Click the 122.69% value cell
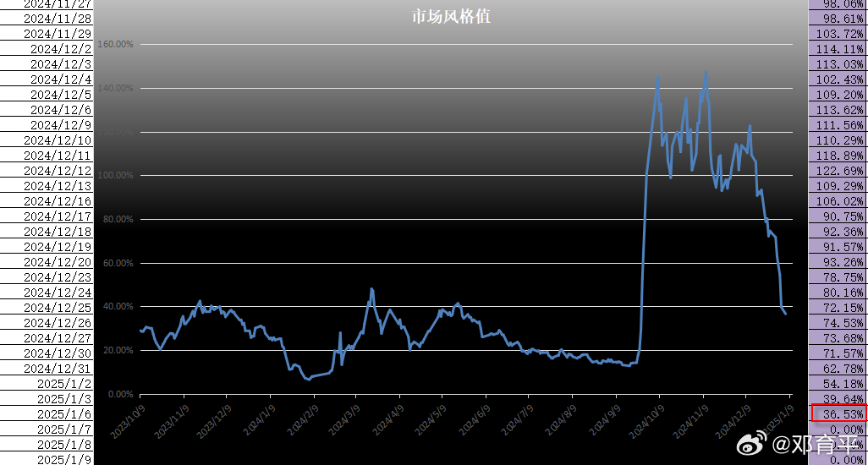The height and width of the screenshot is (465, 868). 838,170
